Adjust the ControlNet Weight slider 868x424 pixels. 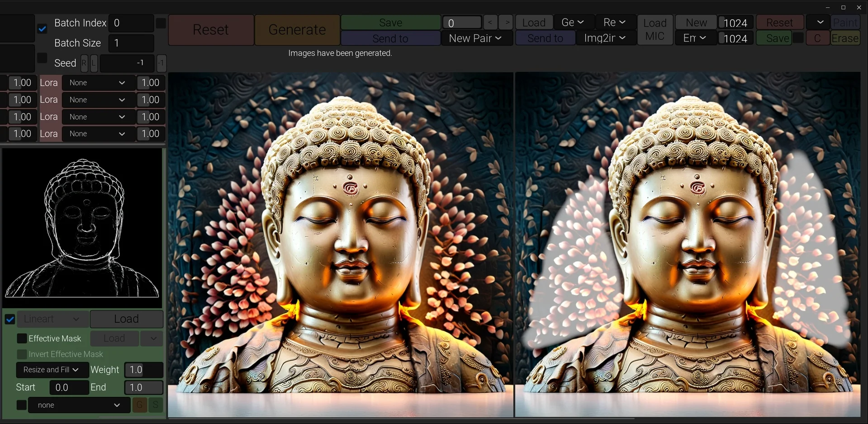click(143, 370)
